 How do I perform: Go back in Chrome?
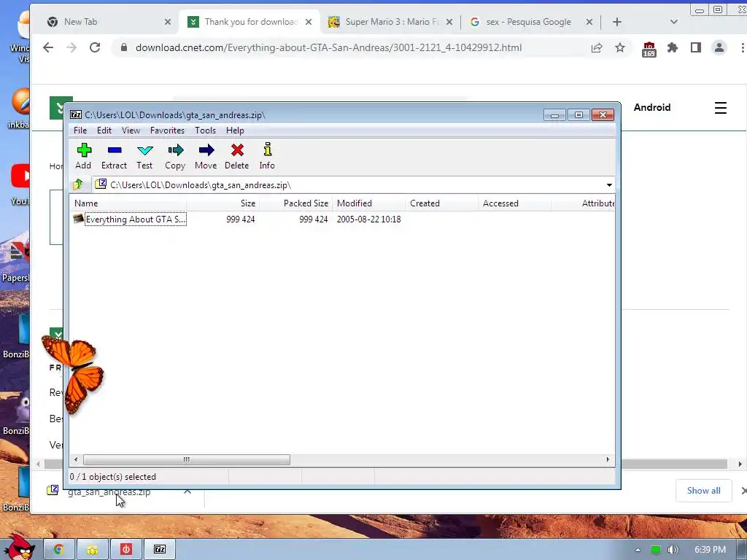[48, 47]
